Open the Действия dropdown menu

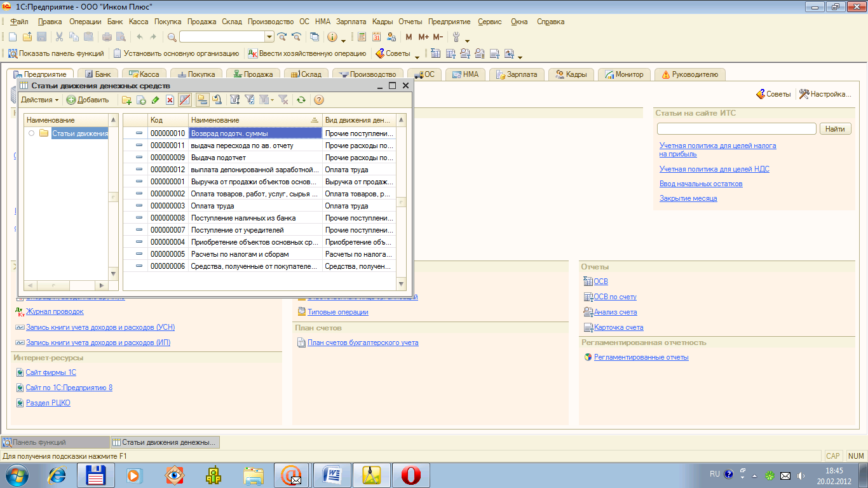[39, 100]
